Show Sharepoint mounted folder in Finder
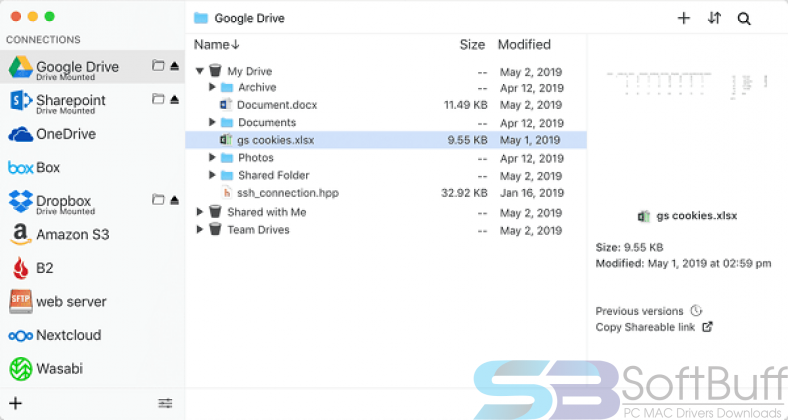The image size is (788, 420). [x=158, y=99]
